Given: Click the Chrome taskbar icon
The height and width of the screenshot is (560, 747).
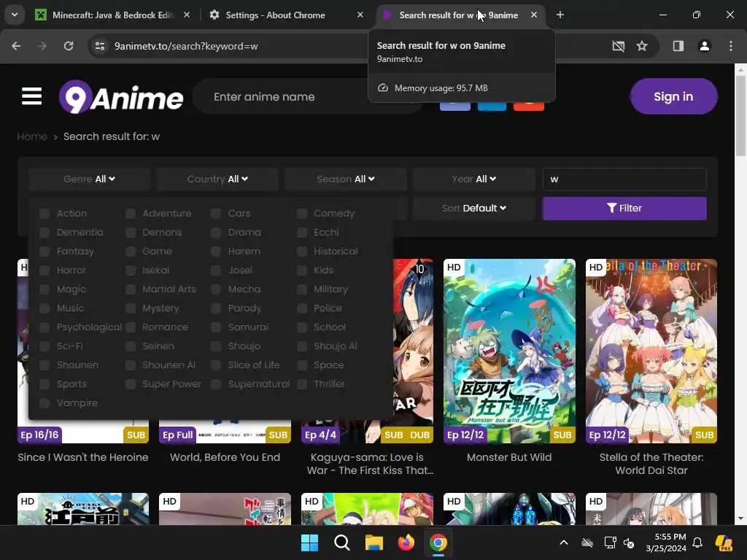Looking at the screenshot, I should coord(438,542).
